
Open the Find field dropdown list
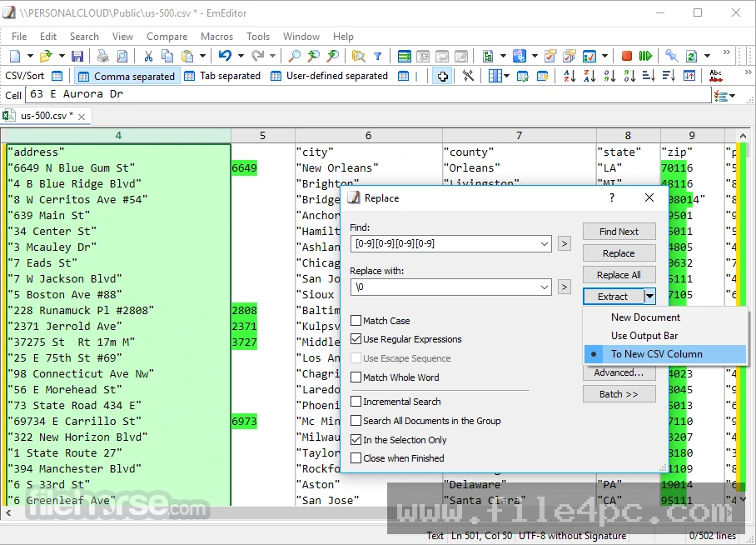click(544, 244)
